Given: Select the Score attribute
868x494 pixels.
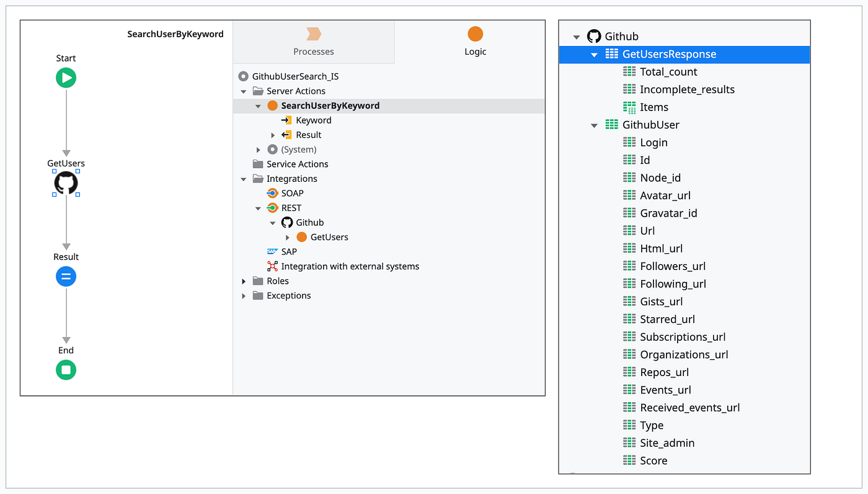Looking at the screenshot, I should 653,460.
